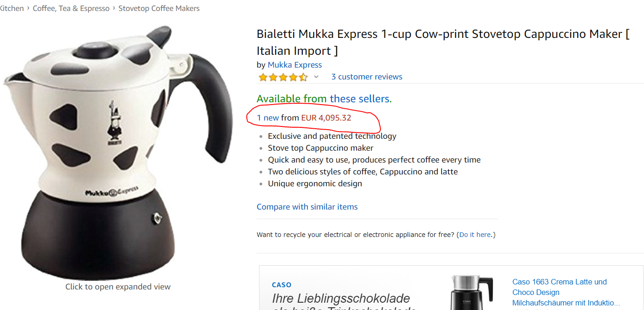Go to Coffee, Tea & Espresso breadcrumb

(x=71, y=8)
